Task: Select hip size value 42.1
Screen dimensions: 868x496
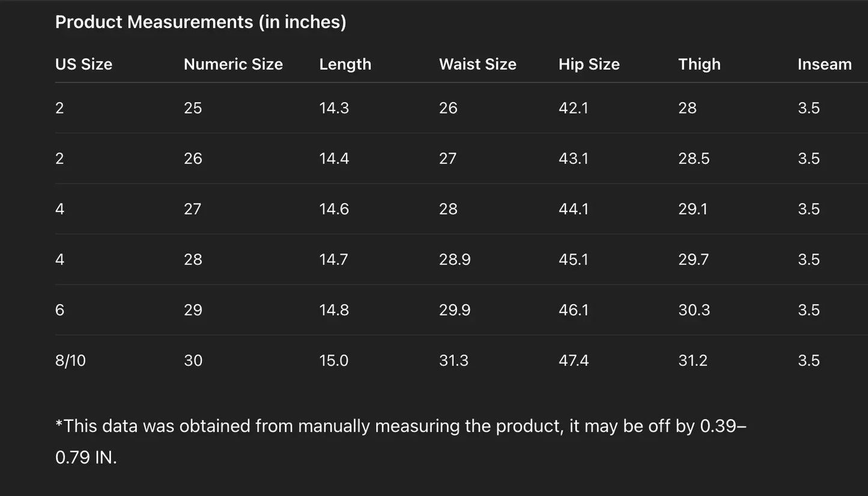Action: click(x=573, y=108)
